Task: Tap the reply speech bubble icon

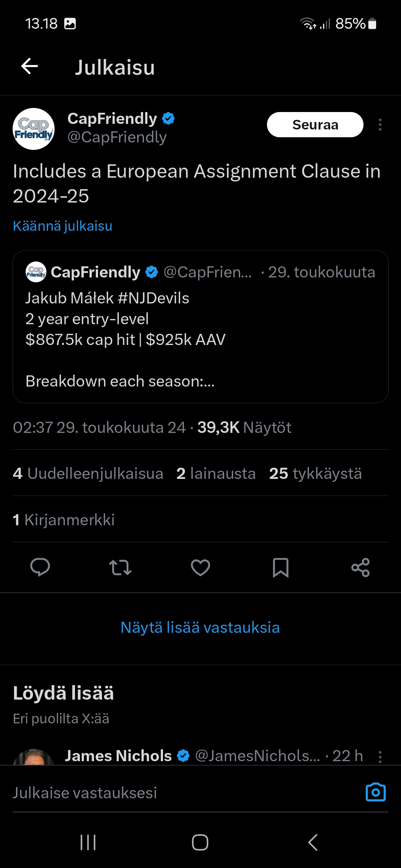Action: click(40, 567)
